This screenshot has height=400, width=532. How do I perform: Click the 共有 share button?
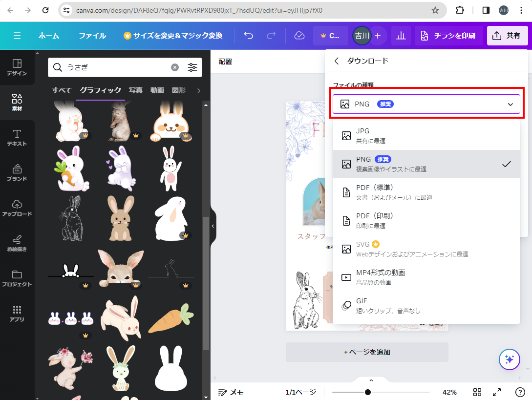507,36
